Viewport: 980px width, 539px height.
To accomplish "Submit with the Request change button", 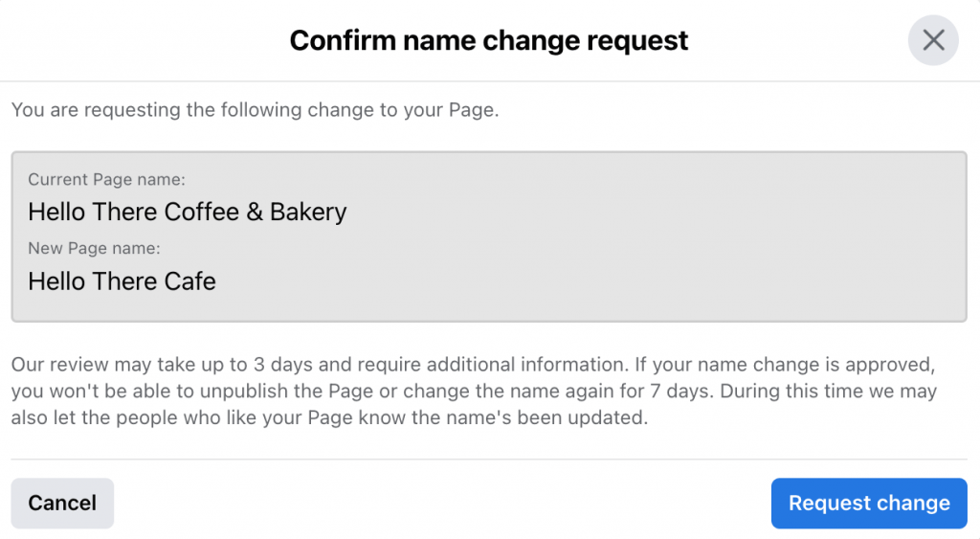I will (x=869, y=503).
